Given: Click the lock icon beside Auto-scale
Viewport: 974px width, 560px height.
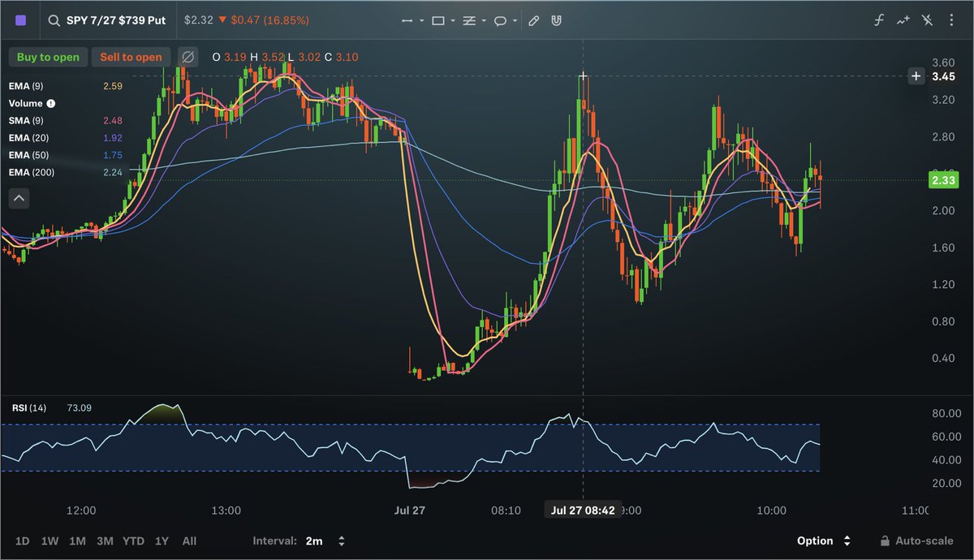Looking at the screenshot, I should point(885,541).
